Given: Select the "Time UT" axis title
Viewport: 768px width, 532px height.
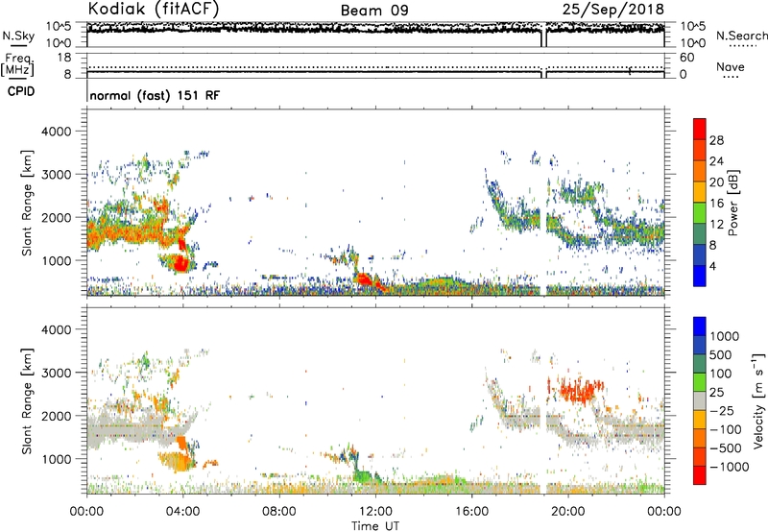Looking at the screenshot, I should 375,526.
